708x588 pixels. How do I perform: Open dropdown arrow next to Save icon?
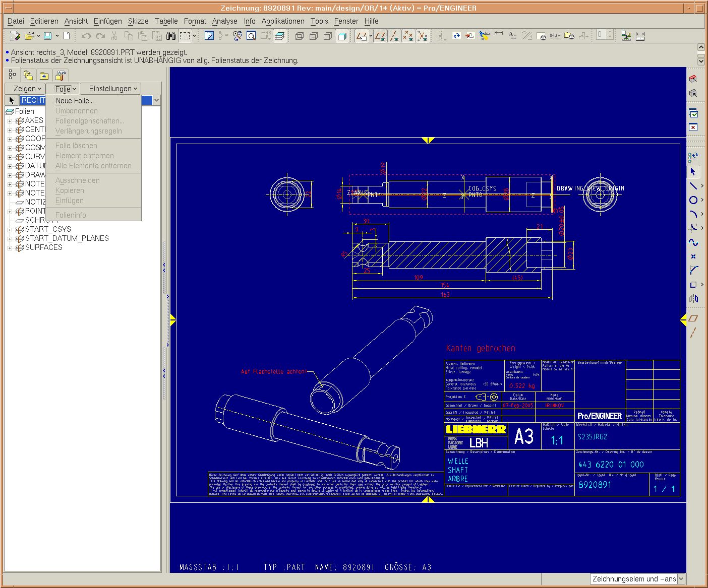(x=57, y=36)
